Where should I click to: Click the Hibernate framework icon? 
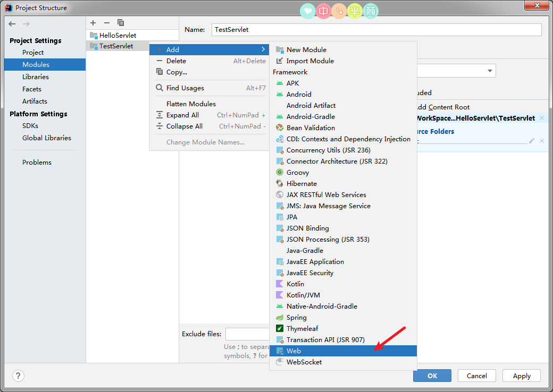pyautogui.click(x=280, y=183)
